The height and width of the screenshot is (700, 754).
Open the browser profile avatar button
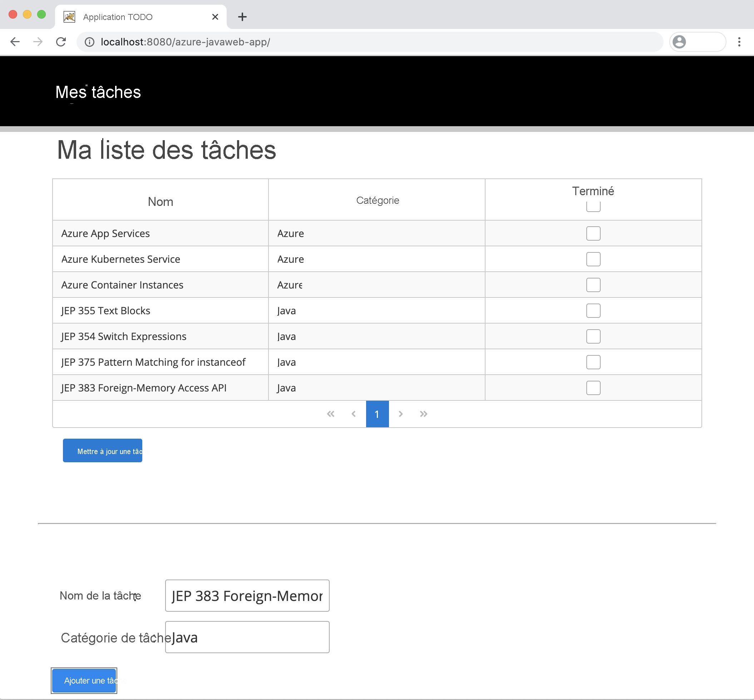tap(679, 42)
